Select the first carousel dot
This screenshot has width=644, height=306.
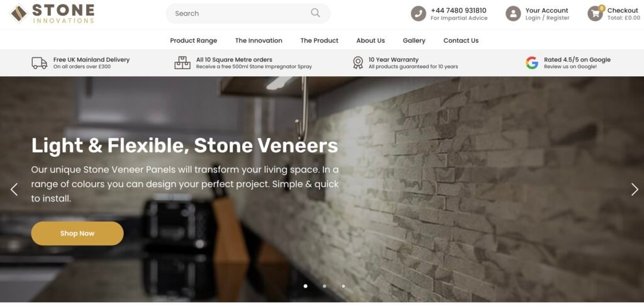[305, 286]
